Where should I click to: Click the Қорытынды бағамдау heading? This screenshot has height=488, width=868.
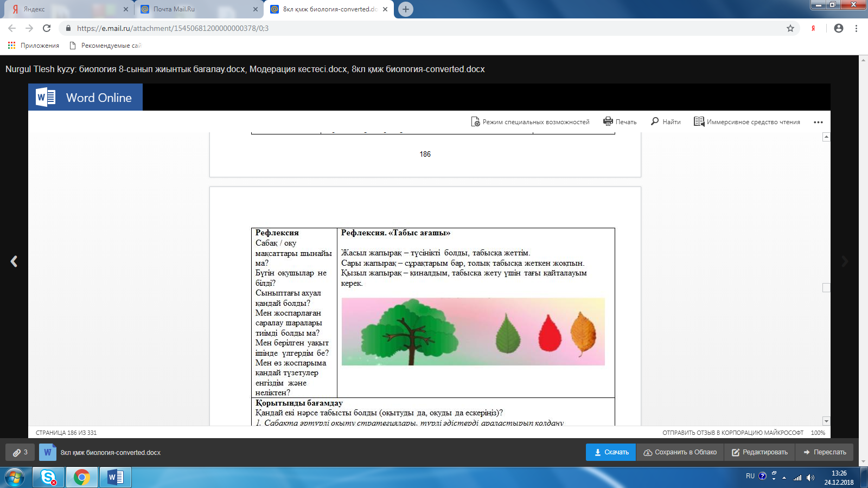pyautogui.click(x=299, y=403)
